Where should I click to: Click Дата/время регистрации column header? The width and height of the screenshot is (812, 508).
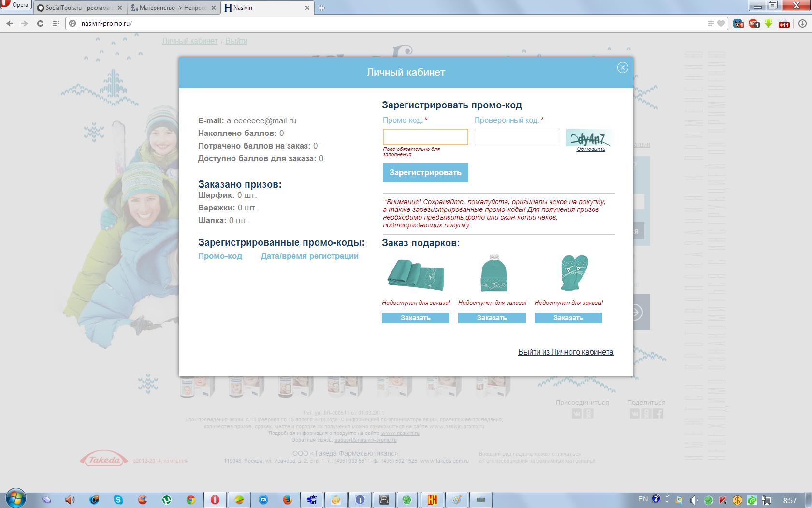click(x=310, y=256)
